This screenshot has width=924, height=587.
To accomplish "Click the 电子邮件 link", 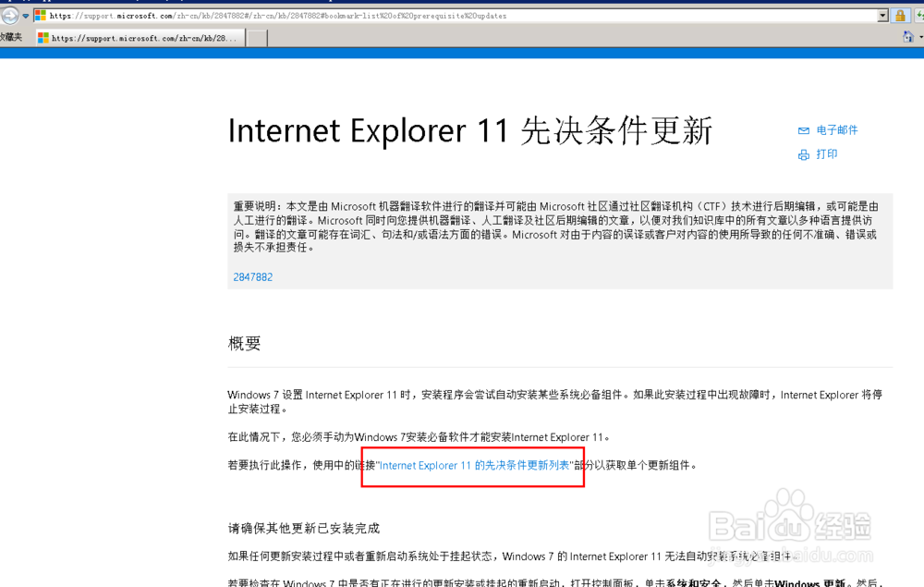I will point(837,130).
